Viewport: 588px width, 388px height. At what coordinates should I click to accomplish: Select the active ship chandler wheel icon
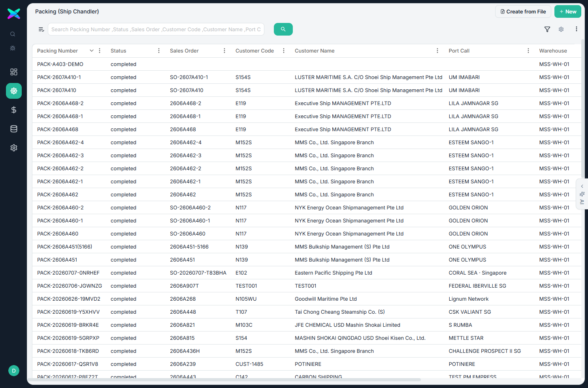pyautogui.click(x=14, y=91)
